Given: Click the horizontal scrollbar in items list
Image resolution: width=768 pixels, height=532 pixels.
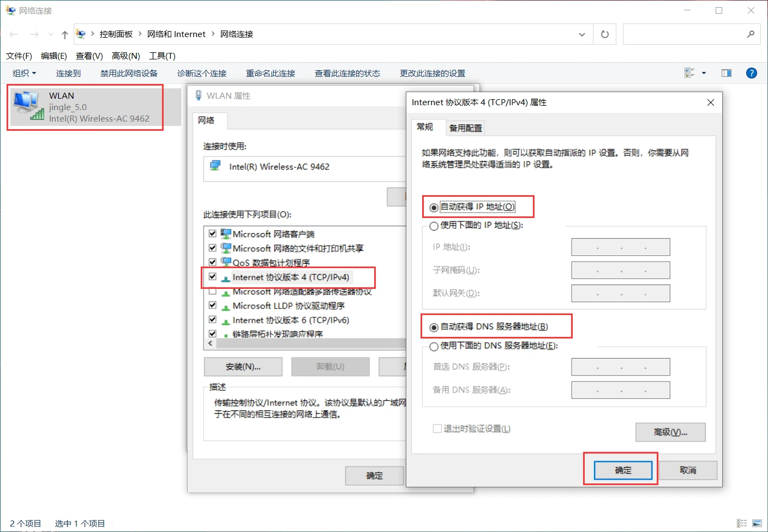Looking at the screenshot, I should click(x=311, y=343).
